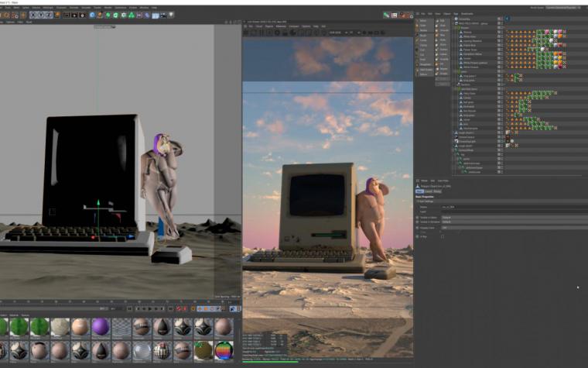
Task: Toggle the Y-axis lock icon
Action: tap(40, 15)
